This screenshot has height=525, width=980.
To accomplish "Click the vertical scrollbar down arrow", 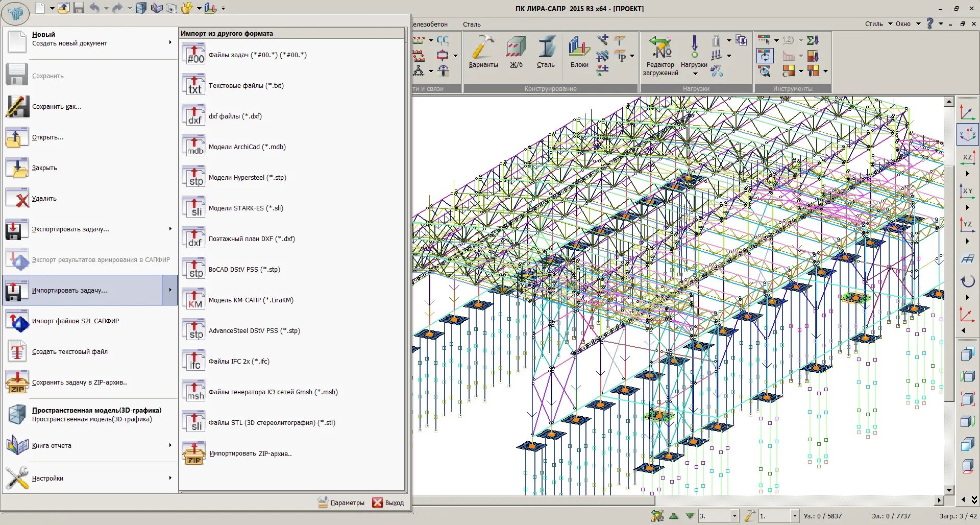I will (949, 490).
